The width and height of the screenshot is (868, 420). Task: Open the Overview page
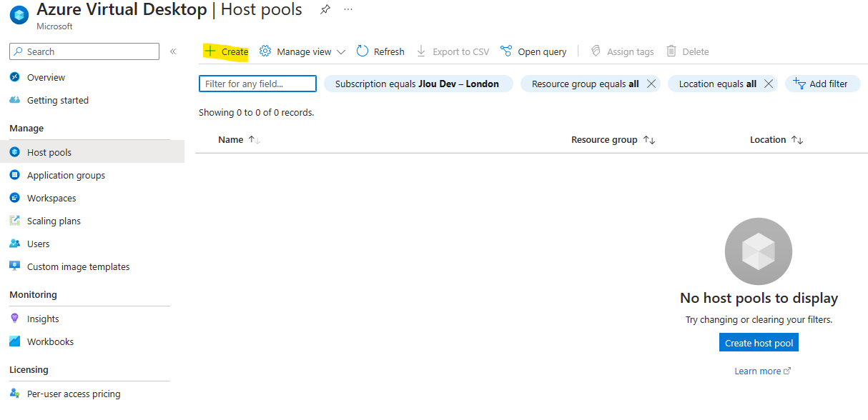pos(46,77)
